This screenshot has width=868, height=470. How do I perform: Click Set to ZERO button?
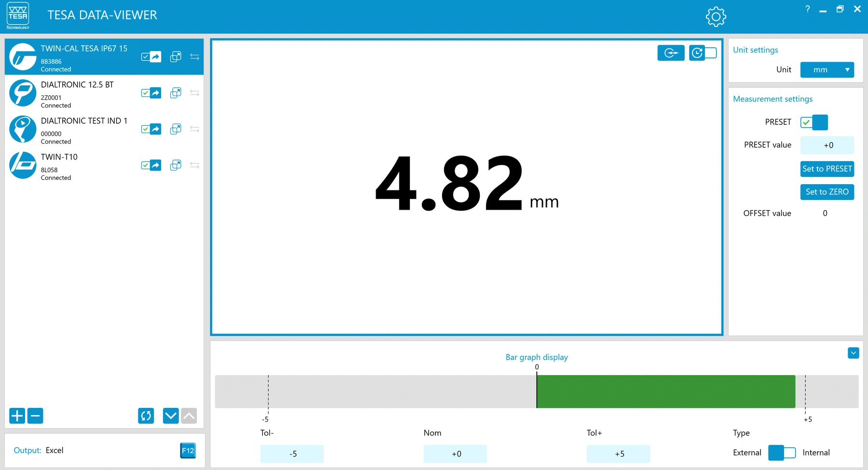point(827,192)
